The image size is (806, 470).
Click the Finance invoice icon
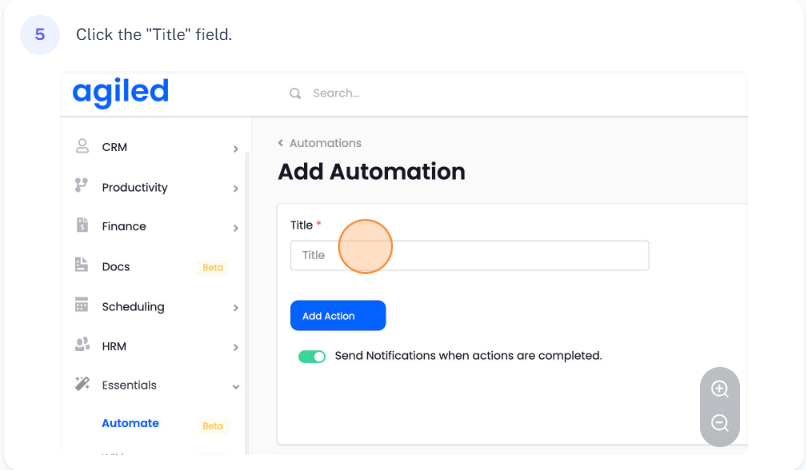click(82, 226)
